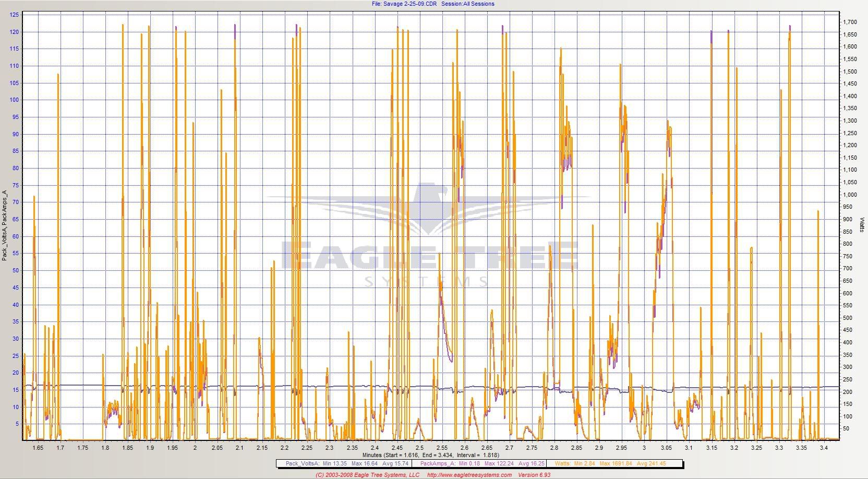The image size is (868, 479).
Task: Click the 1.65 tick on the minutes axis
Action: [38, 448]
